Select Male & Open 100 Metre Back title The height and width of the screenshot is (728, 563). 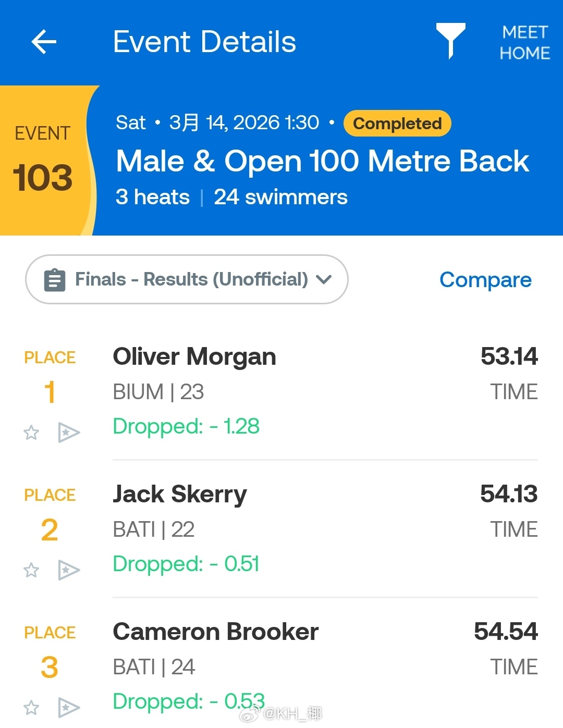click(x=322, y=161)
